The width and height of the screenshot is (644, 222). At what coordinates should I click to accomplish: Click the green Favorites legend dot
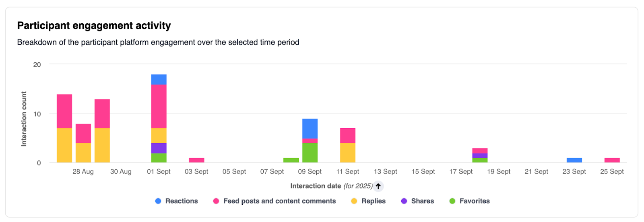pos(452,201)
